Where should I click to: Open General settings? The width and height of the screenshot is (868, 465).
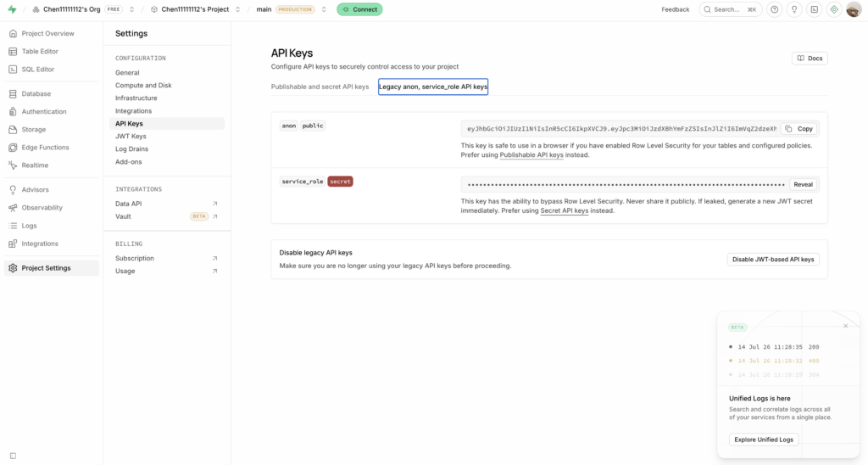click(127, 73)
